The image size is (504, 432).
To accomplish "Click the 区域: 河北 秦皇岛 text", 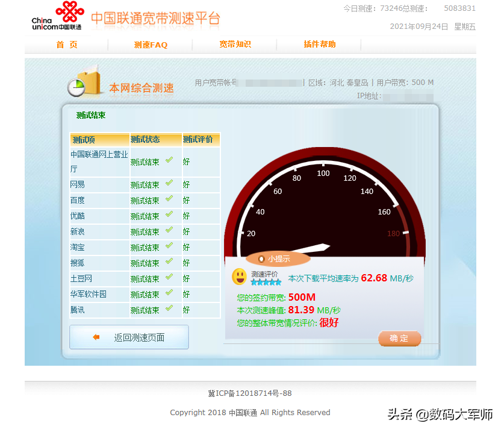I will (338, 83).
